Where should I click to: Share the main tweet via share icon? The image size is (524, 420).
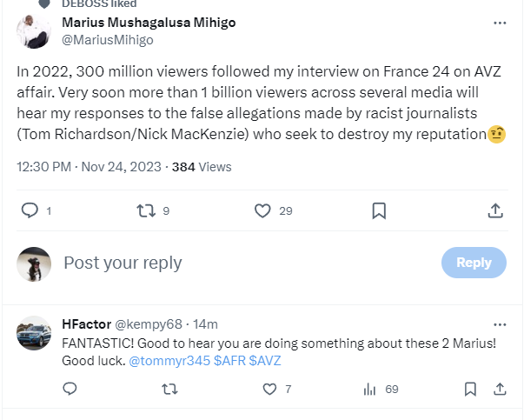494,210
